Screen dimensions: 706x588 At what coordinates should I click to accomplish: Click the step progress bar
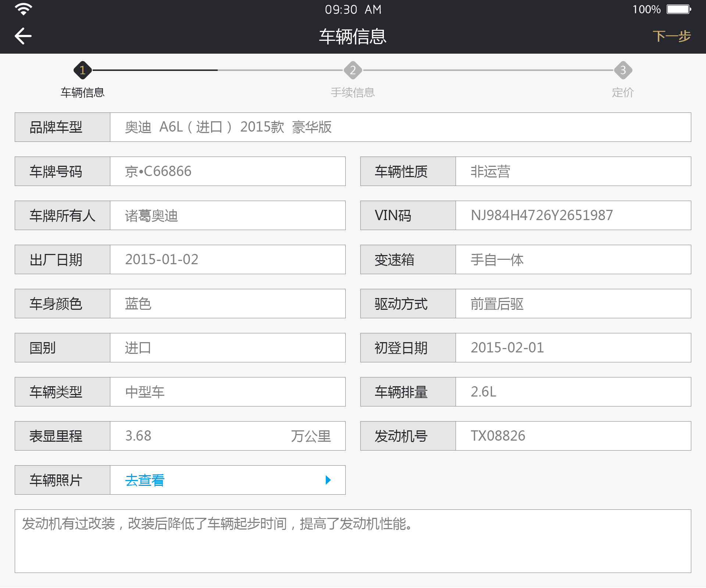tap(353, 70)
